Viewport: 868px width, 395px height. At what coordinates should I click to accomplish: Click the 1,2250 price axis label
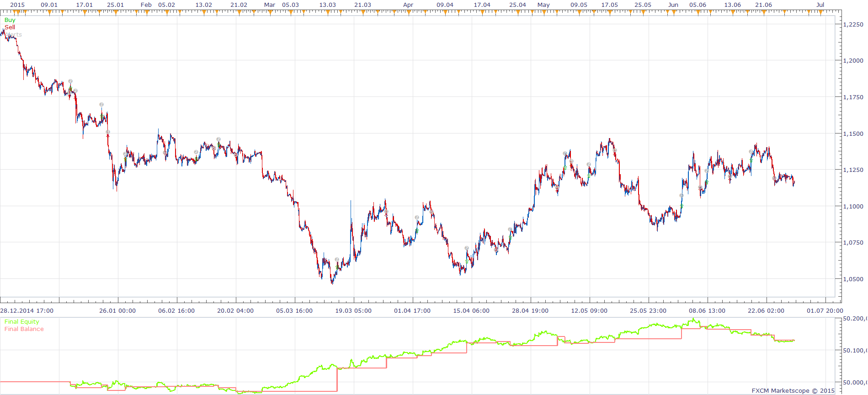coord(853,25)
